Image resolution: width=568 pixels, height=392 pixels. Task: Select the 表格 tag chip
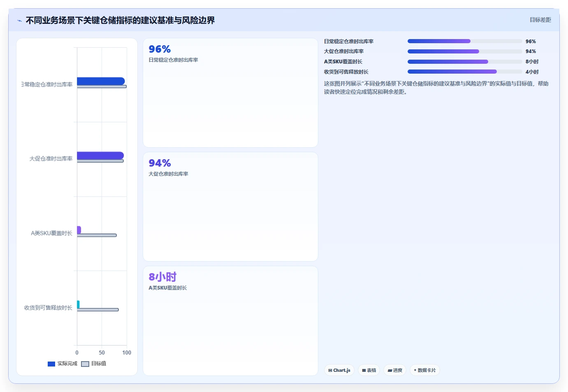pyautogui.click(x=369, y=370)
